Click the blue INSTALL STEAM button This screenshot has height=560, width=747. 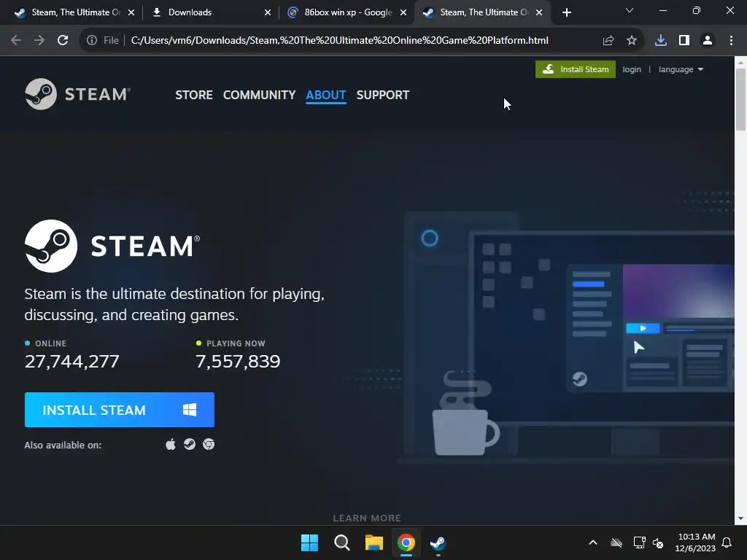coord(120,410)
